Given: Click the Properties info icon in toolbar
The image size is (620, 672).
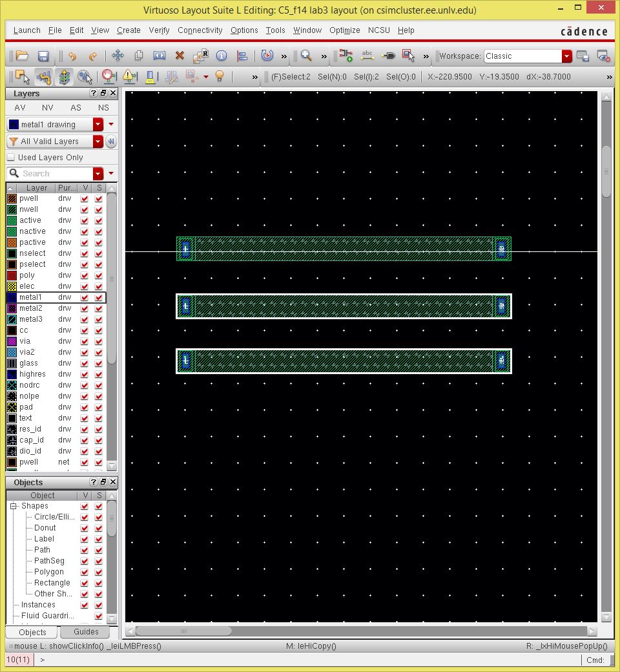Looking at the screenshot, I should point(220,56).
